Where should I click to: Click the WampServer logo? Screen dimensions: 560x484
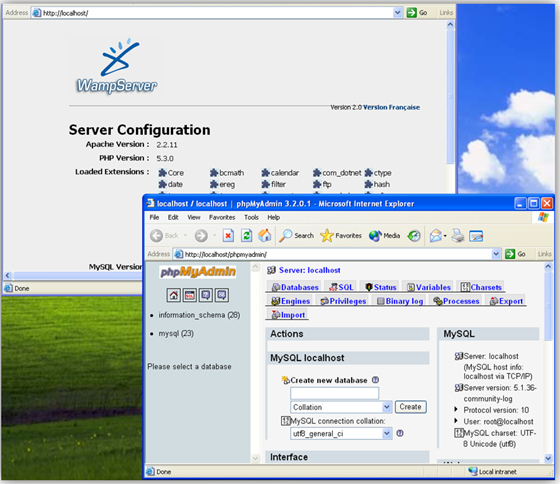[x=117, y=66]
